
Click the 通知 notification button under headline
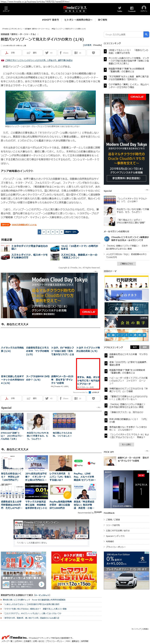click(x=32, y=53)
